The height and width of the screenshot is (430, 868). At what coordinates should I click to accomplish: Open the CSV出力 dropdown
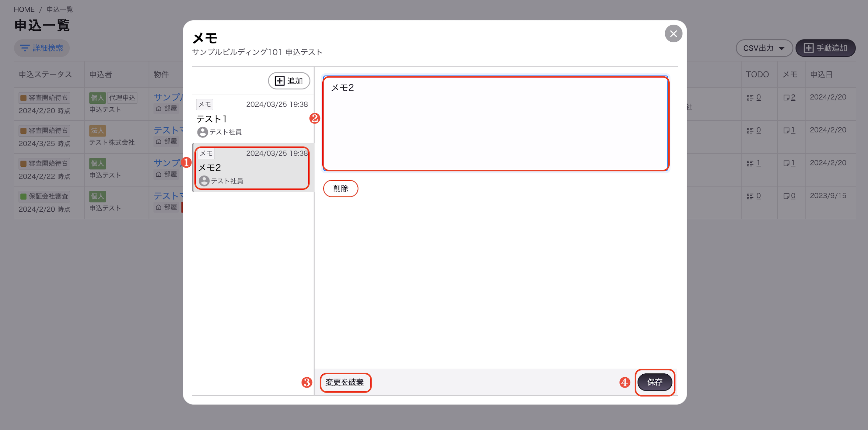coord(764,48)
